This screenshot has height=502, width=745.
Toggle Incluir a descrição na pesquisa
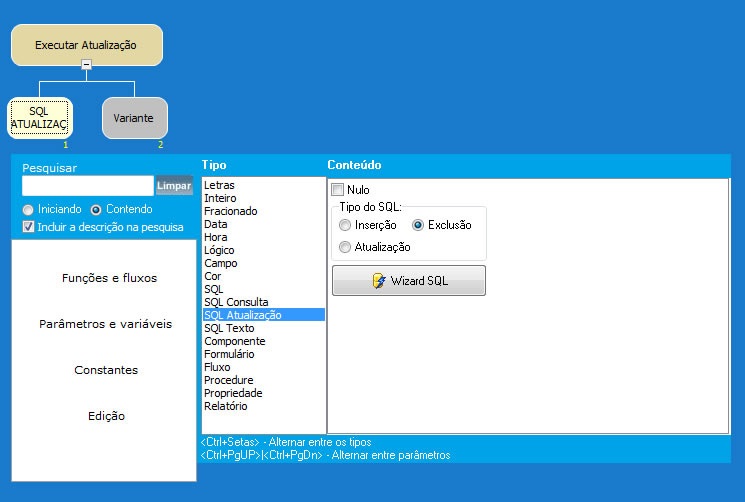click(x=28, y=227)
